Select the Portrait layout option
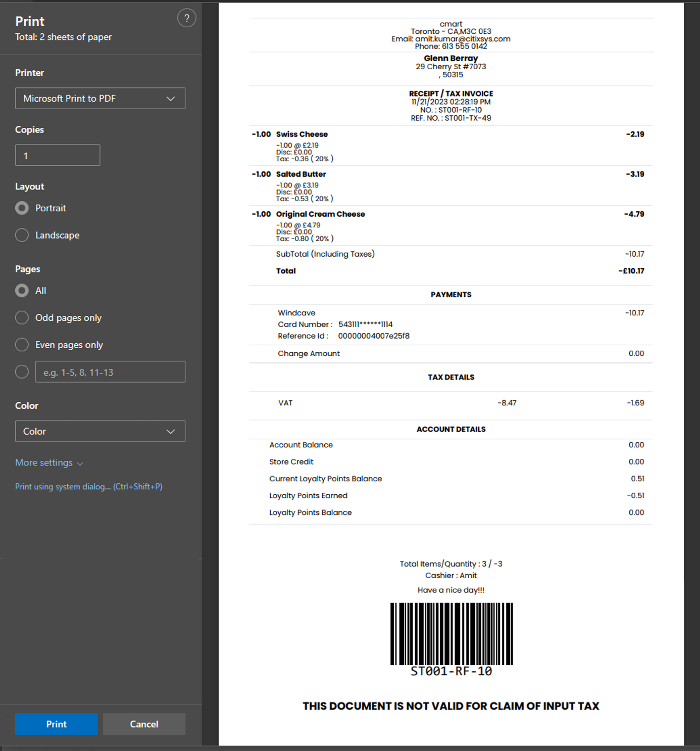 [22, 208]
